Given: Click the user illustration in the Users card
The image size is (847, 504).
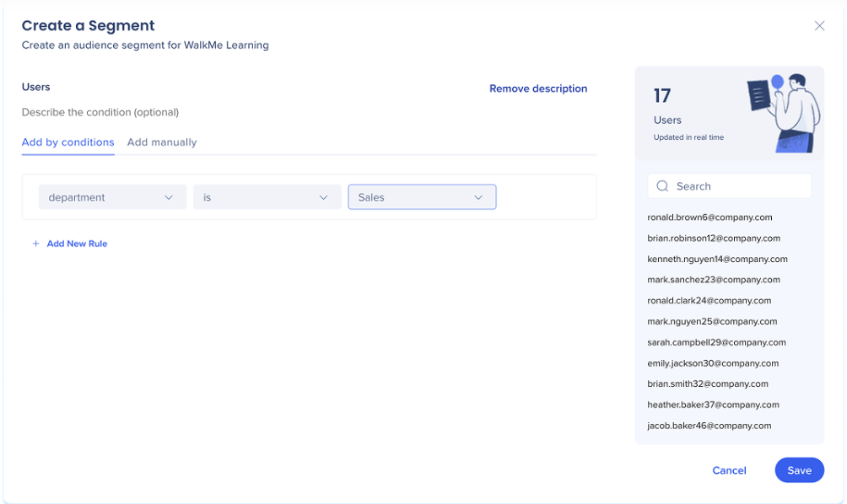Looking at the screenshot, I should pos(785,110).
